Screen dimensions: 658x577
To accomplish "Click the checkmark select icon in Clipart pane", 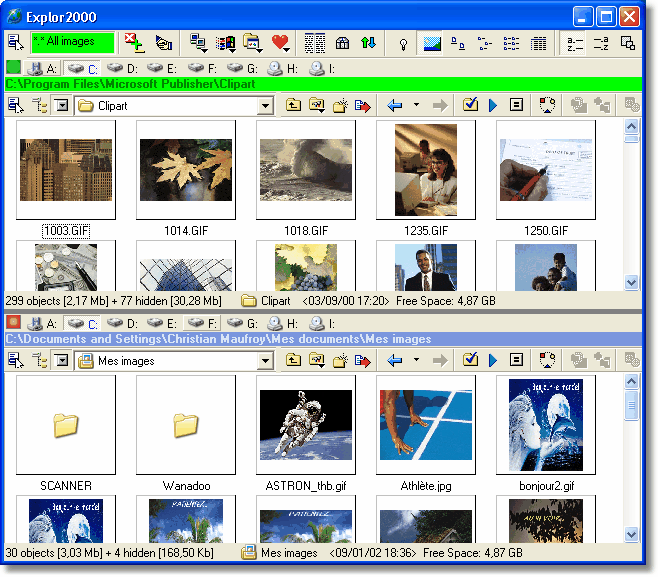I will [x=470, y=105].
